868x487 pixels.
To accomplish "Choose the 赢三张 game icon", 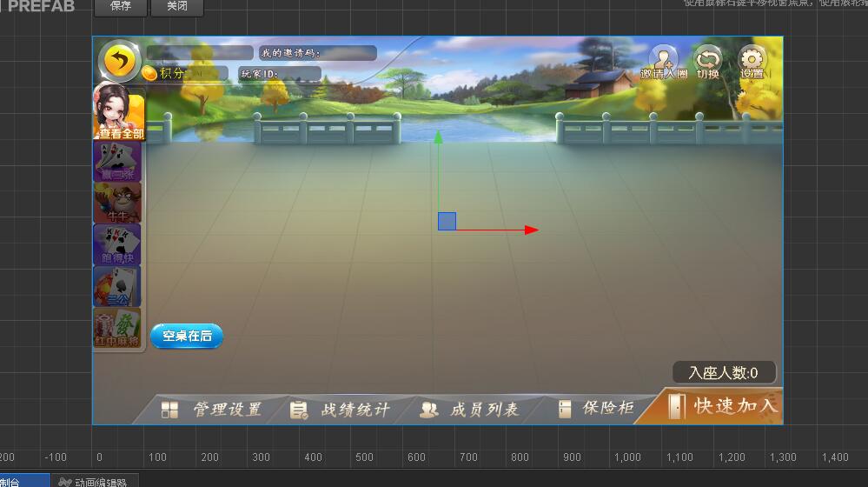I will pyautogui.click(x=116, y=161).
